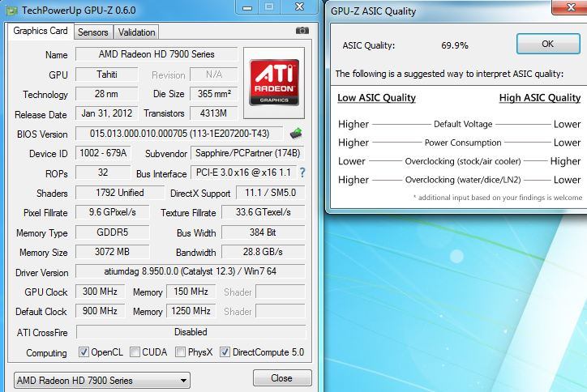The width and height of the screenshot is (587, 392).
Task: Click OK in the ASIC Quality dialog
Action: [548, 44]
